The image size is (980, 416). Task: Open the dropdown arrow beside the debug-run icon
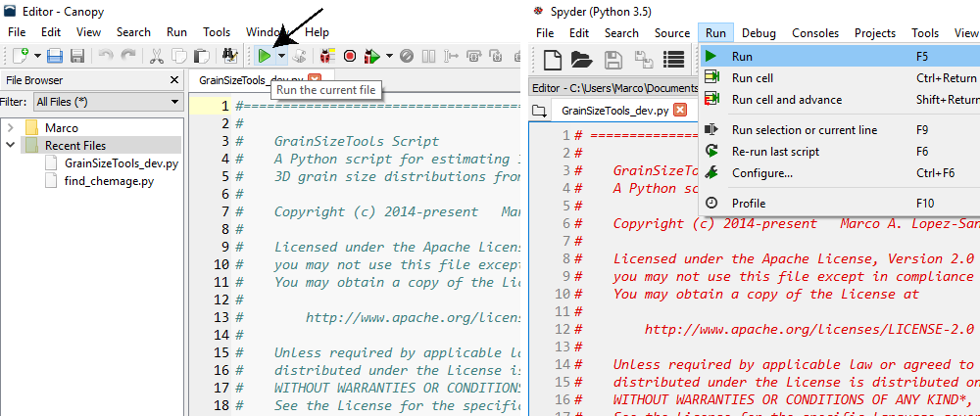(x=390, y=56)
